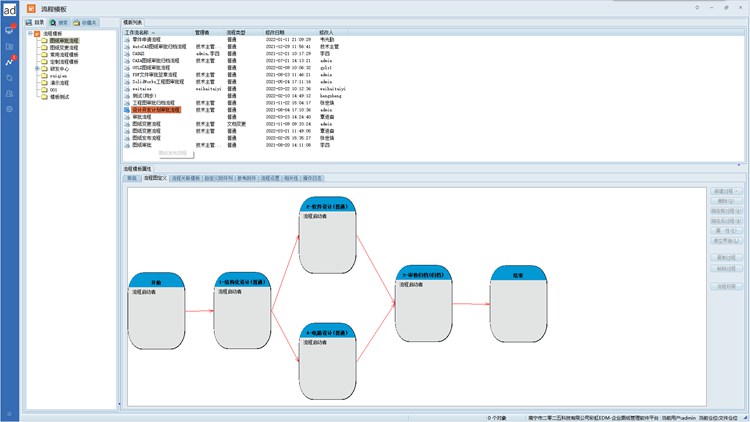This screenshot has height=422, width=750.
Task: Click the user icon in left sidebar
Action: pos(9,92)
